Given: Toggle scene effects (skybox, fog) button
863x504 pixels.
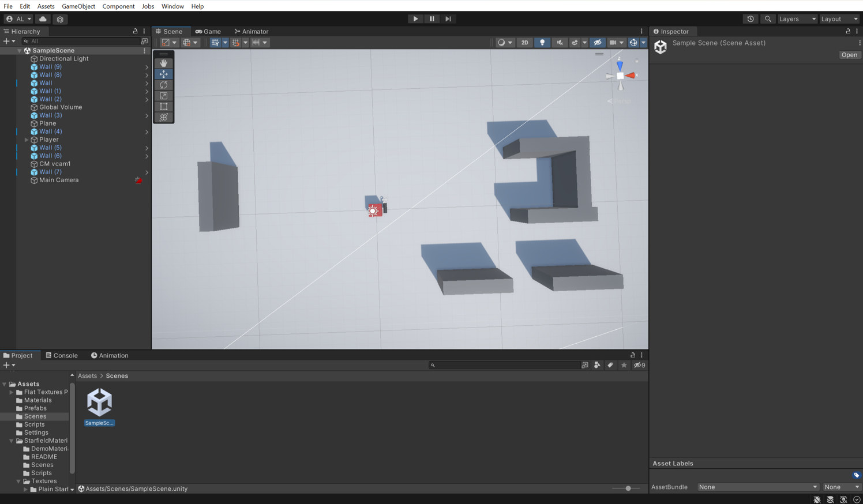Looking at the screenshot, I should (575, 43).
